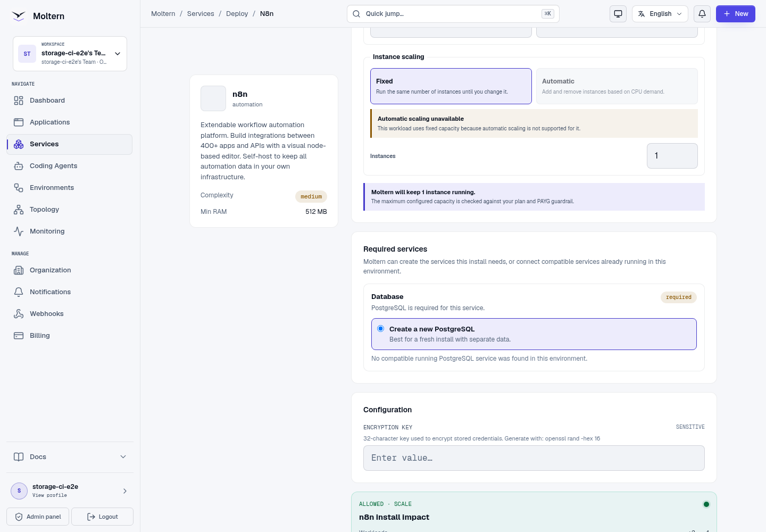Image resolution: width=766 pixels, height=532 pixels.
Task: Open the top bar notification bell
Action: pos(702,14)
